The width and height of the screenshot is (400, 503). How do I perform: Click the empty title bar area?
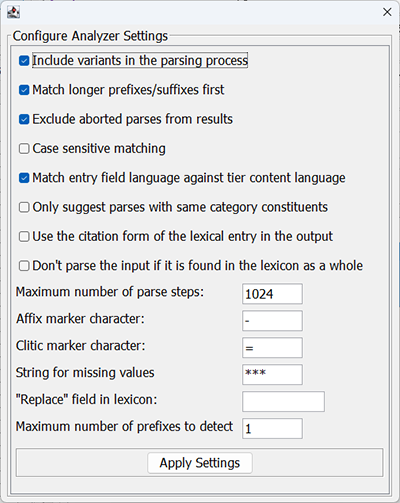(200, 12)
